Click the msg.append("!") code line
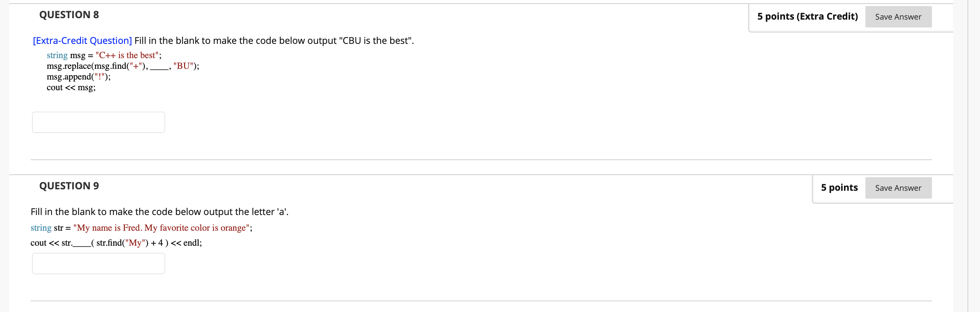Viewport: 980px width, 312px height. [79, 77]
